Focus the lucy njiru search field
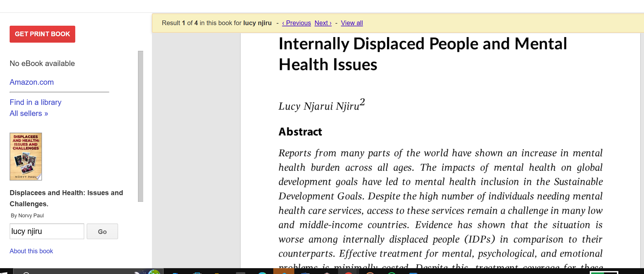The height and width of the screenshot is (274, 644). pos(47,231)
